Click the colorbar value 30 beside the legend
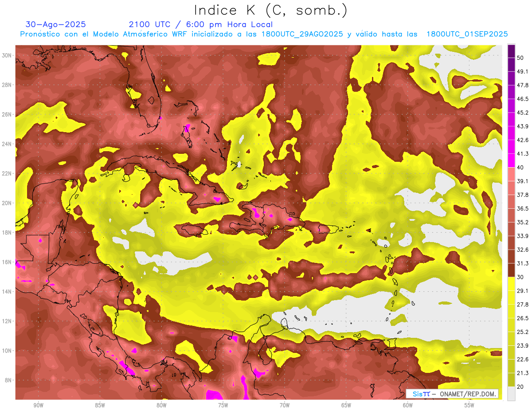 click(520, 277)
